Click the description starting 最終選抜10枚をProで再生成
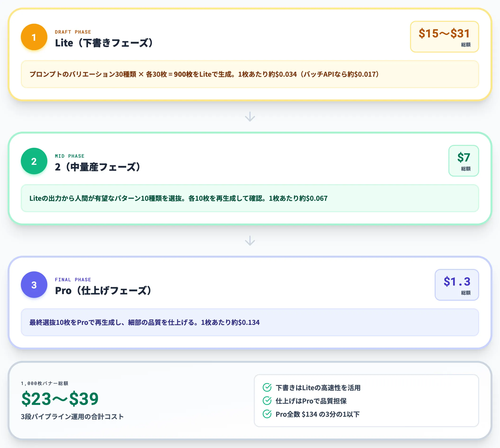500x448 pixels. 250,322
